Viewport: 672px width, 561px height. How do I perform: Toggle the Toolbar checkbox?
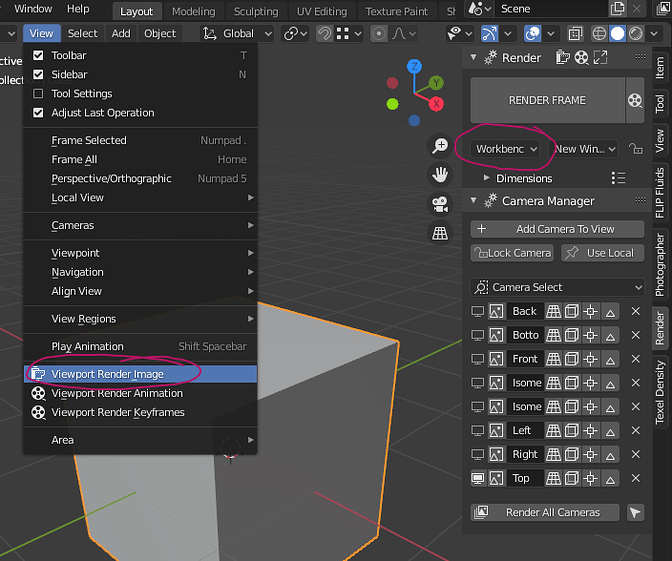[x=38, y=55]
